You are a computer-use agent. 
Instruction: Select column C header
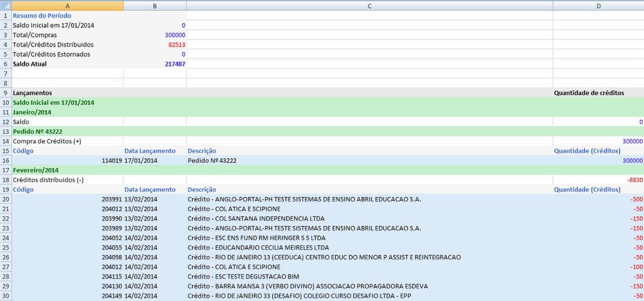point(369,5)
